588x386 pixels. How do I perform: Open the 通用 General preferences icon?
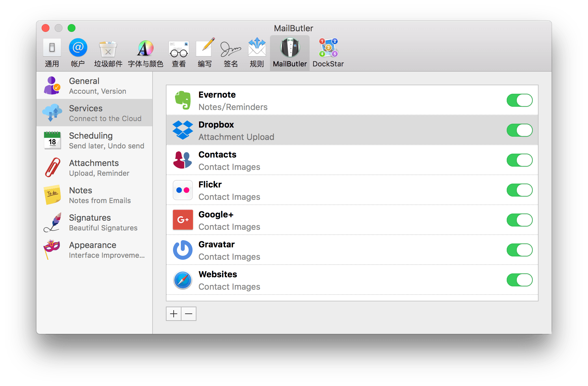tap(52, 48)
